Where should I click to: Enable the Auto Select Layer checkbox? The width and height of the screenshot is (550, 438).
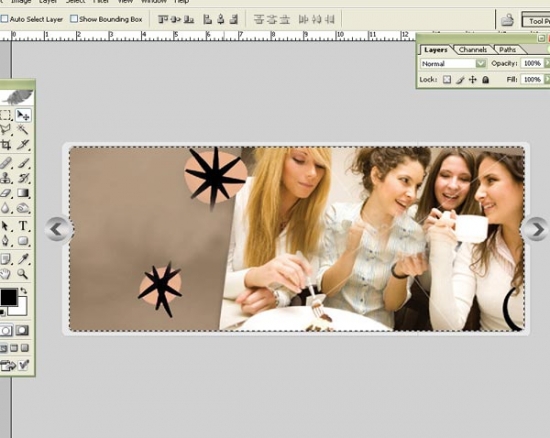coord(4,19)
